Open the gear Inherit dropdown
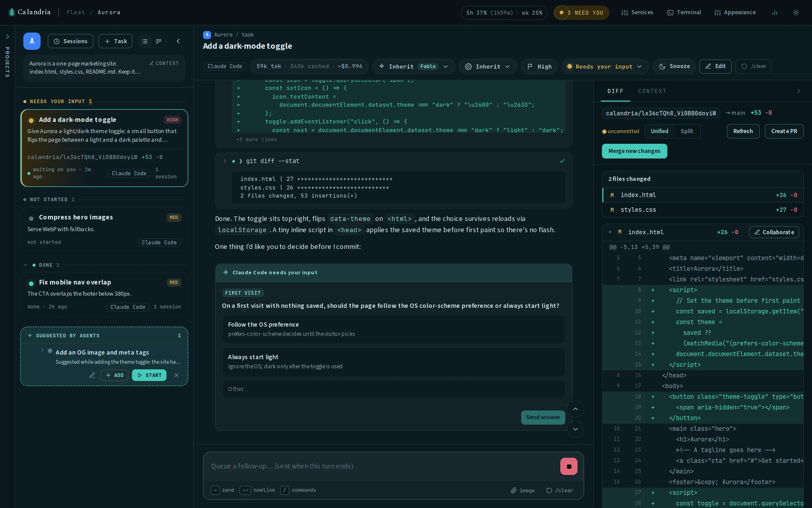Screen dimensions: 812x508 487,67
